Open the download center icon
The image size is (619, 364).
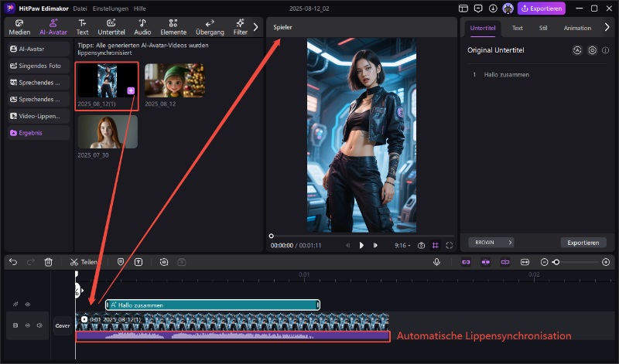pos(493,9)
